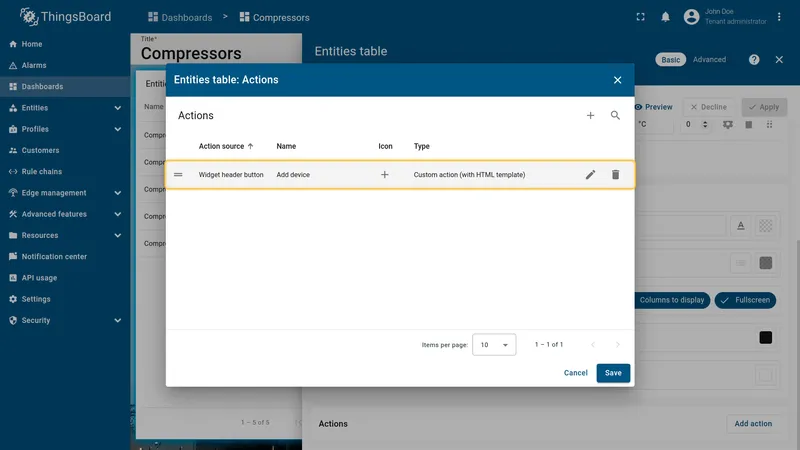The height and width of the screenshot is (450, 800).
Task: Edit the Add device action
Action: [590, 174]
